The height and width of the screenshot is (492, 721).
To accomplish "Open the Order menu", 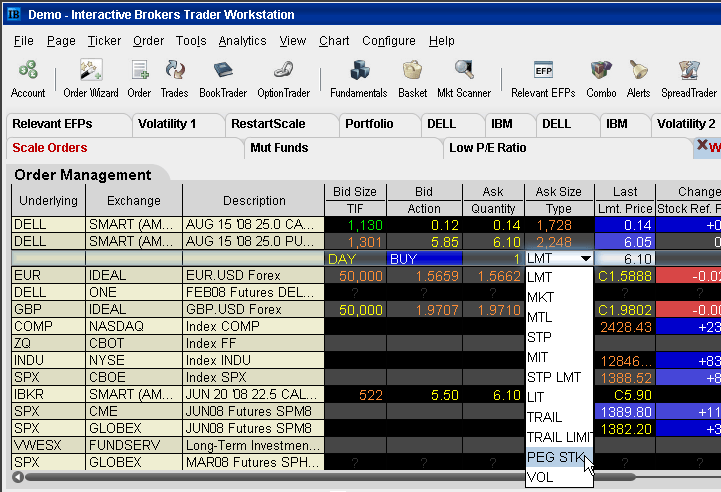I will tap(149, 41).
